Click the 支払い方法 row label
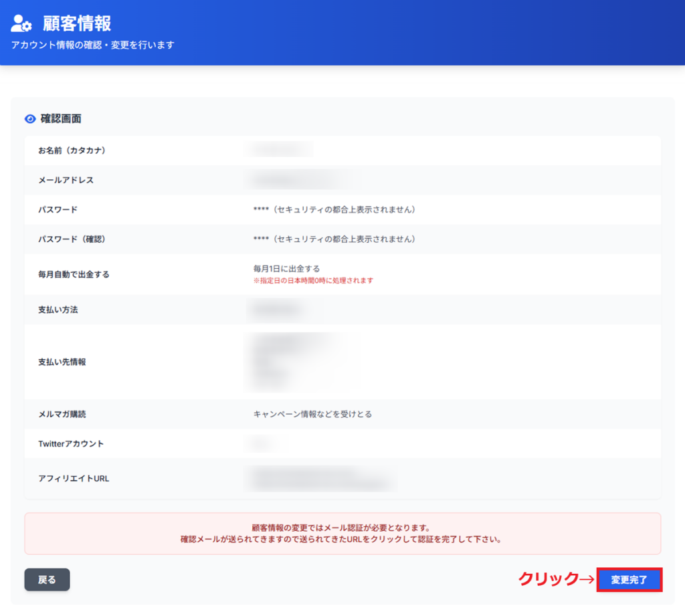Screen dimensions: 685x616 (x=58, y=310)
